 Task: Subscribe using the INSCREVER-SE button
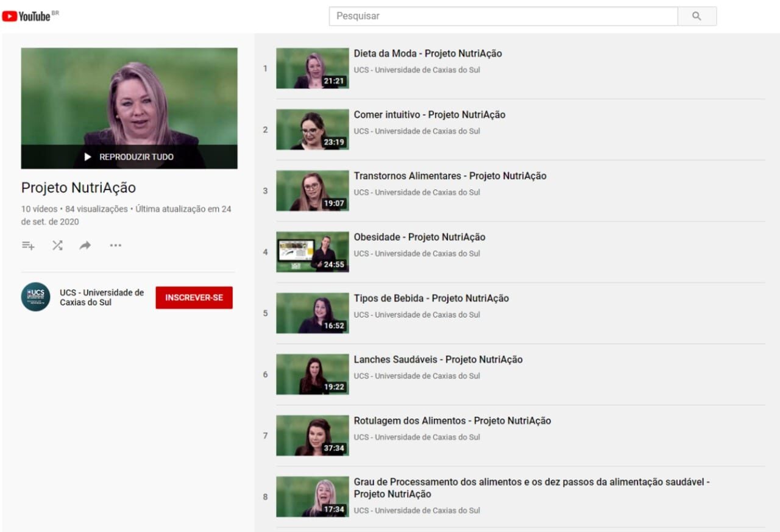194,297
